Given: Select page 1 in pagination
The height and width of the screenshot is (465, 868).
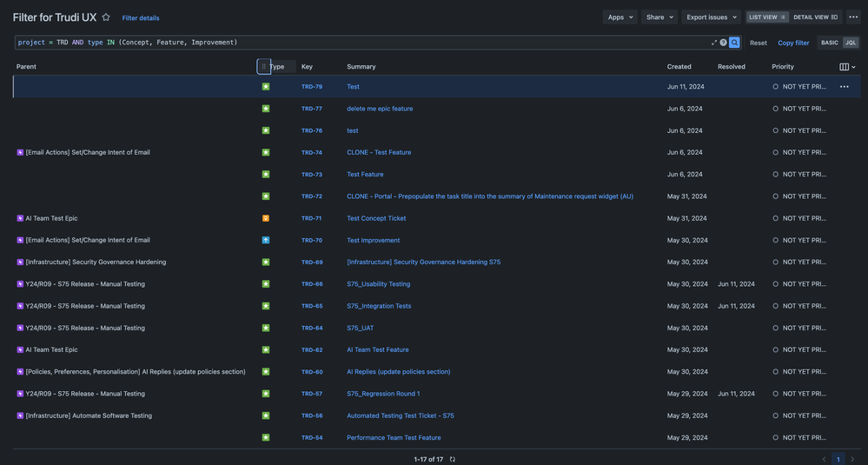Looking at the screenshot, I should (838, 459).
